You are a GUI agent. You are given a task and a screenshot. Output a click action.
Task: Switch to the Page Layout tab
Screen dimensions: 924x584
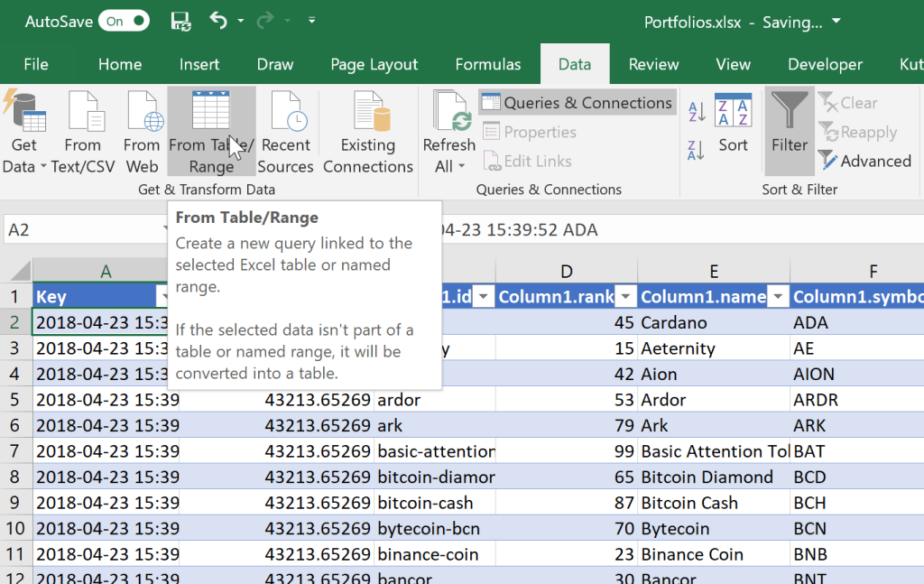(x=374, y=64)
